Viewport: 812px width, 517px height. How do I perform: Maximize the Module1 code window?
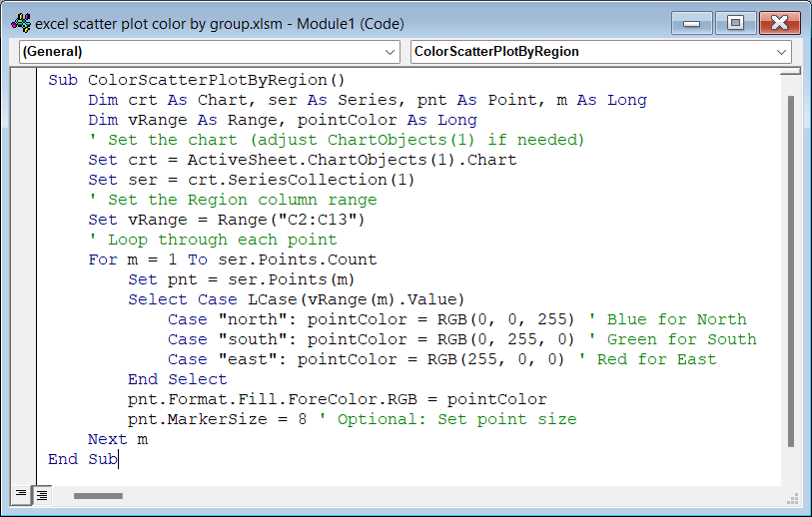coord(735,21)
